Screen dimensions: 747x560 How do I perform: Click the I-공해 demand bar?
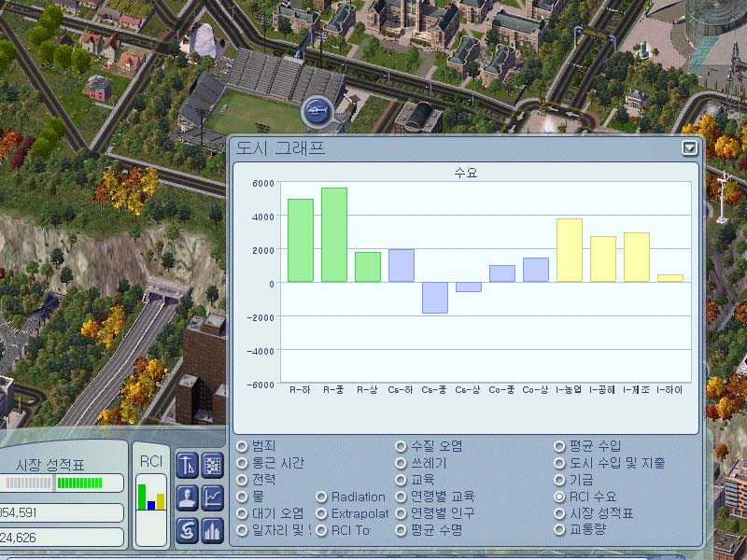tap(603, 259)
